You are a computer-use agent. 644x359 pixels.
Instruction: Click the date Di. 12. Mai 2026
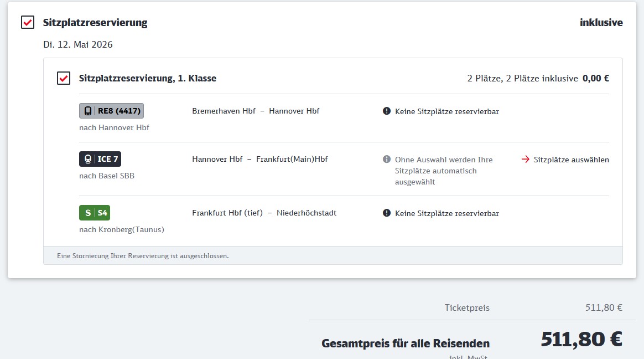[x=78, y=44]
